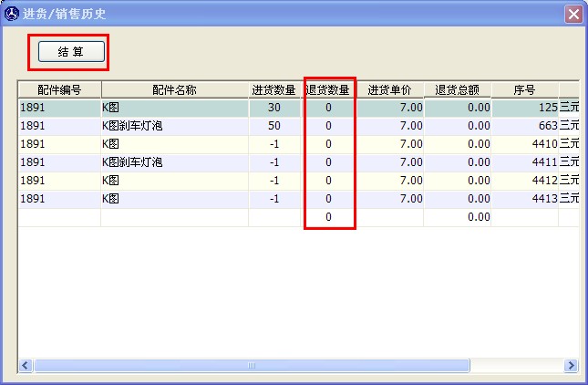588x385 pixels.
Task: Sort by 序号 column header
Action: click(x=524, y=90)
